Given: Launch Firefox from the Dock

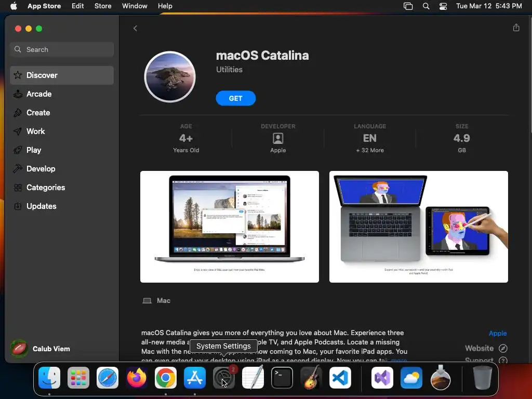Looking at the screenshot, I should click(x=137, y=378).
